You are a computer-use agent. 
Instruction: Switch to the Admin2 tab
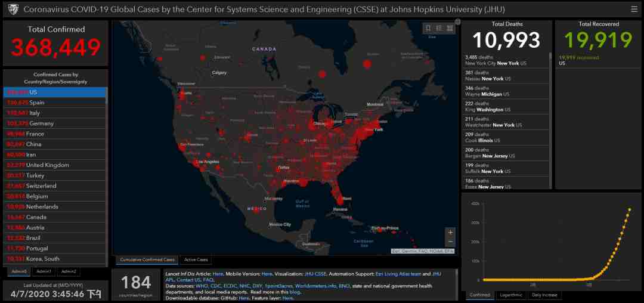[69, 271]
